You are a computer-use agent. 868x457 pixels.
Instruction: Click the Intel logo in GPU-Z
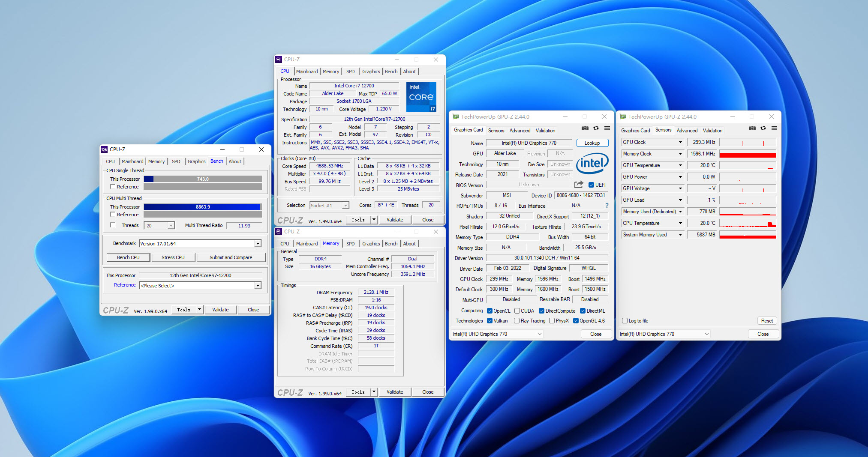coord(592,163)
